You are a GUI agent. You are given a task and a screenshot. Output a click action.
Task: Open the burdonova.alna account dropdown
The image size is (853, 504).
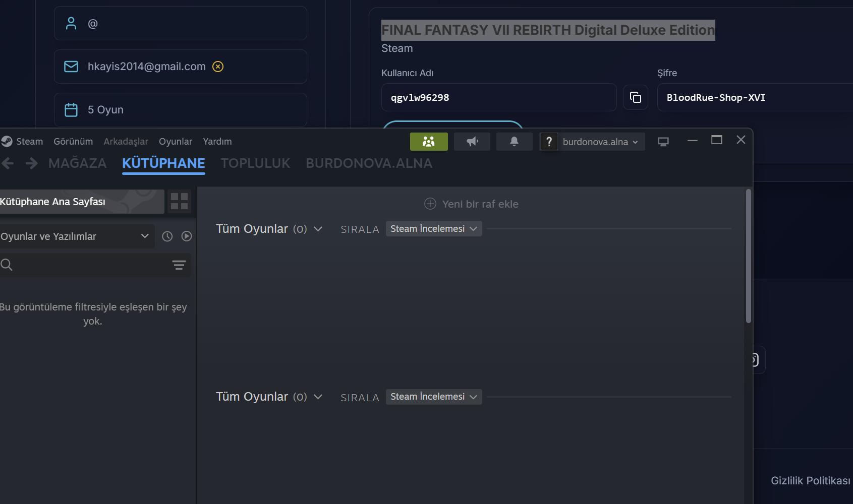600,142
